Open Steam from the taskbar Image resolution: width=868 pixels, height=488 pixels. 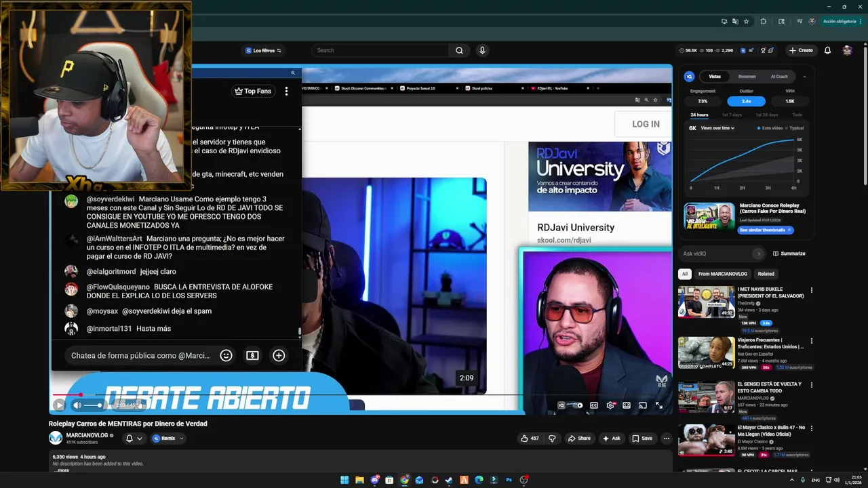coord(449,480)
